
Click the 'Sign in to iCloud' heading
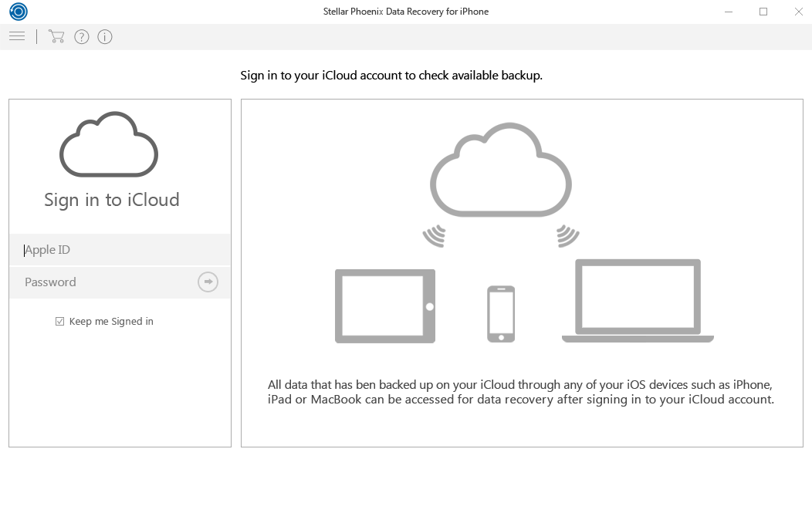(112, 200)
